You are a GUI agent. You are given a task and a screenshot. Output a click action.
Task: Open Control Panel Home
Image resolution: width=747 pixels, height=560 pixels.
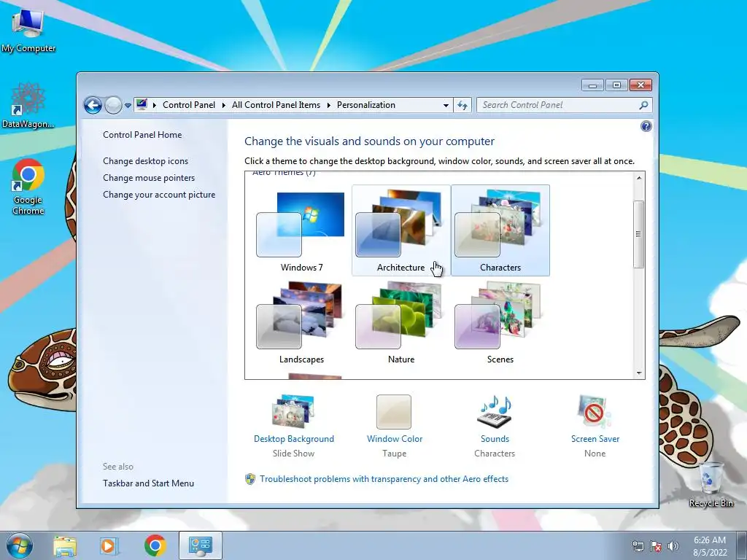[142, 135]
